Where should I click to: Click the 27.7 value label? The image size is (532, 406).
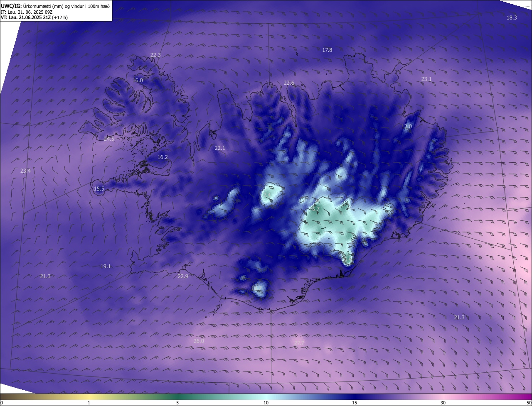click(x=299, y=342)
